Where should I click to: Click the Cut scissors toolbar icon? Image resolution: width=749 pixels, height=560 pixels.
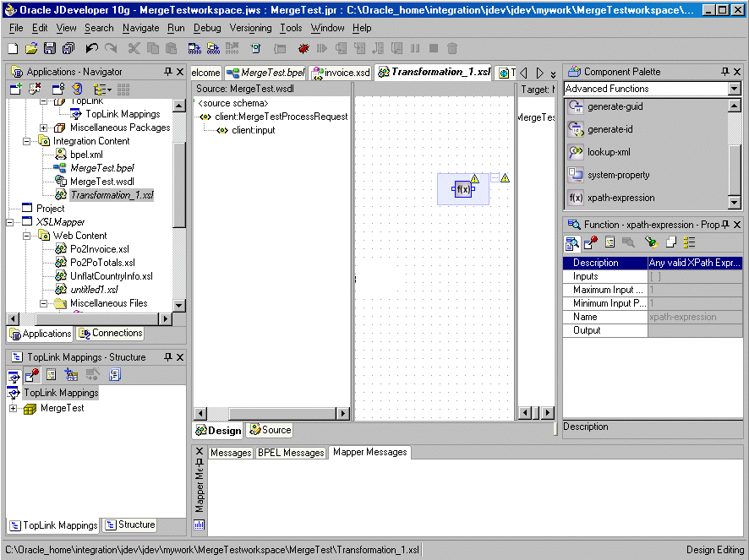click(x=134, y=48)
